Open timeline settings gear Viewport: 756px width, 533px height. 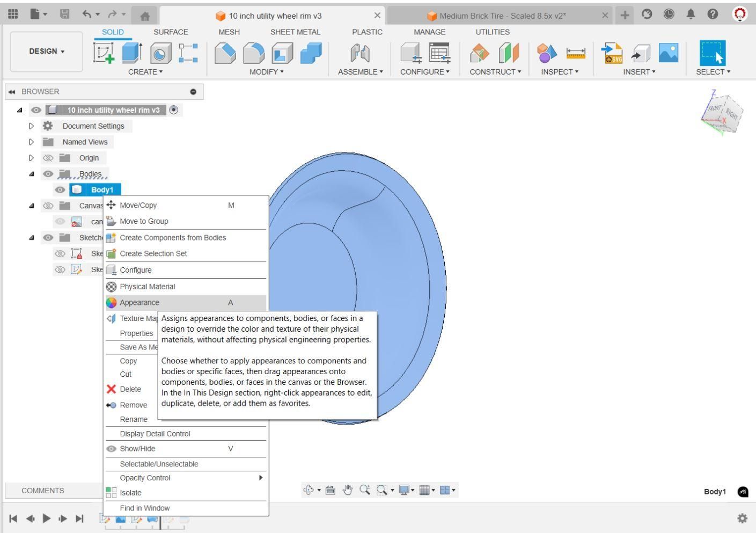coord(743,518)
